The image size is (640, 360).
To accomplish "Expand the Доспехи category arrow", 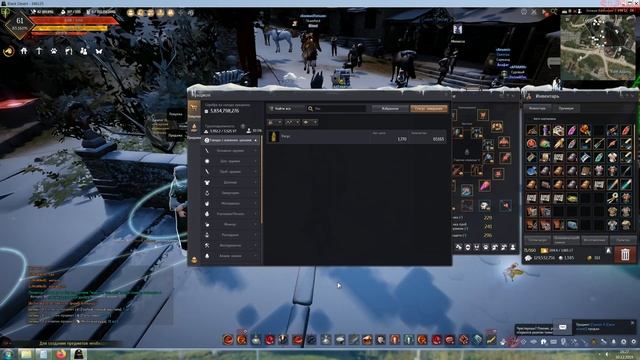I will point(256,182).
